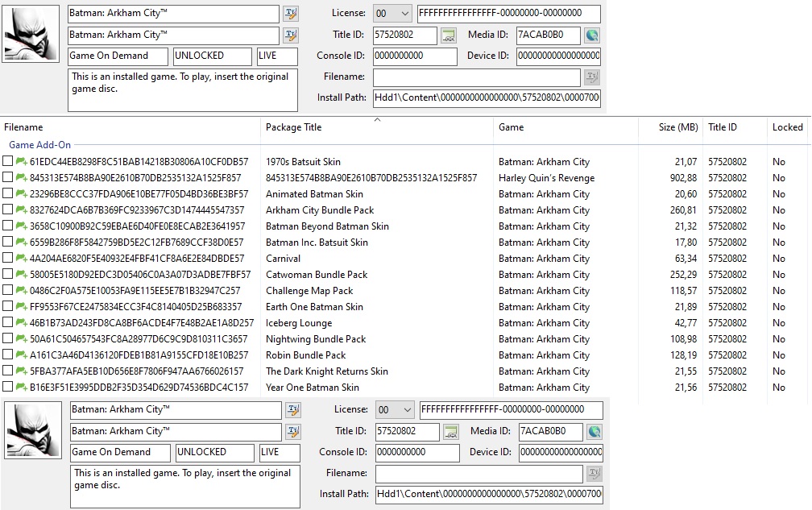This screenshot has width=812, height=510.
Task: Sort by Locked column header
Action: (788, 127)
